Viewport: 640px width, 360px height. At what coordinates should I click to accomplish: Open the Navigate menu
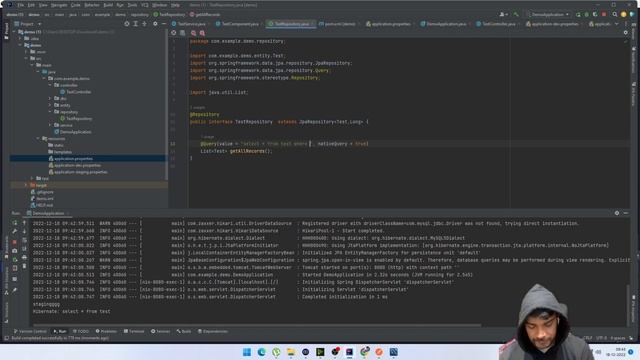click(59, 5)
